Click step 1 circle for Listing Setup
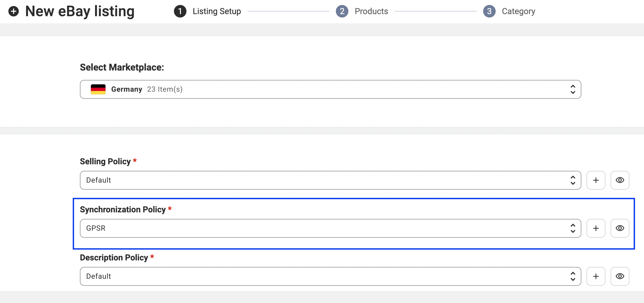This screenshot has width=644, height=303. 180,11
